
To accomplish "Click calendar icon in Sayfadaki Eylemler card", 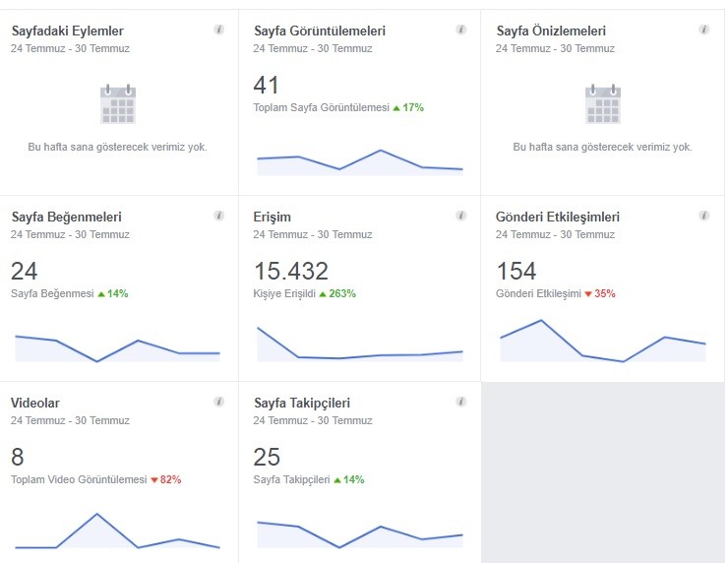I will point(118,104).
